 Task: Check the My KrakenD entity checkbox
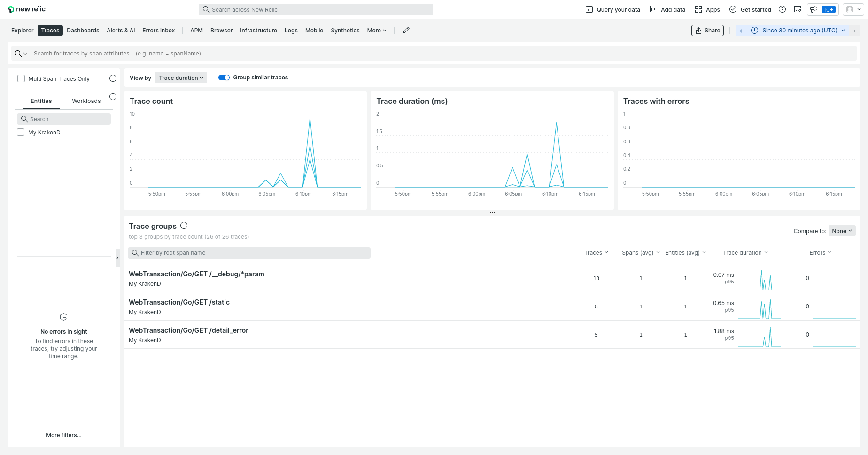[21, 132]
